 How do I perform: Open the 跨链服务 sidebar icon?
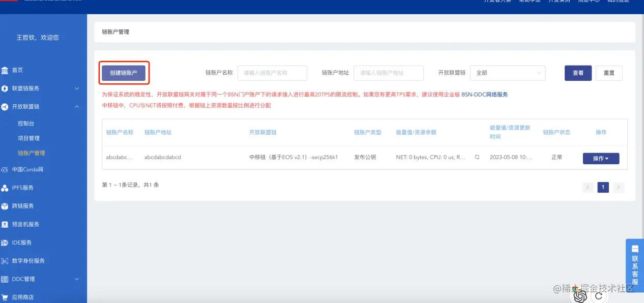5,206
